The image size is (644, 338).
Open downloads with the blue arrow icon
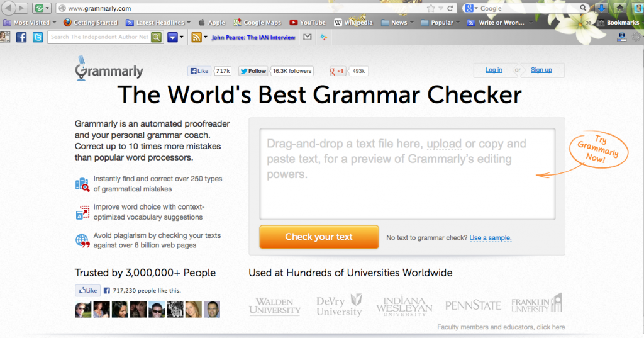(x=601, y=8)
